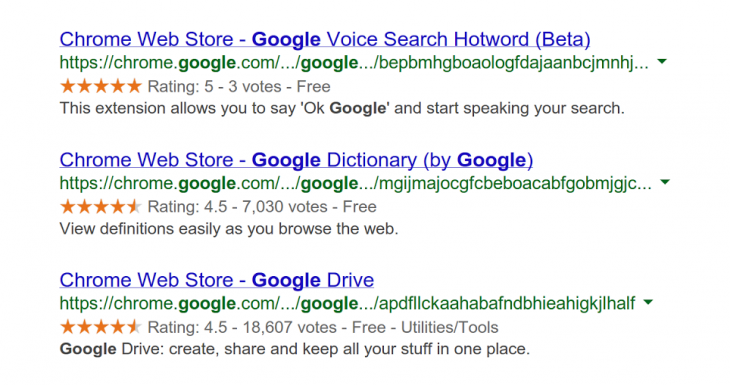Click the 'Ok Google' extension description snippet
Image resolution: width=730 pixels, height=385 pixels.
click(x=342, y=108)
